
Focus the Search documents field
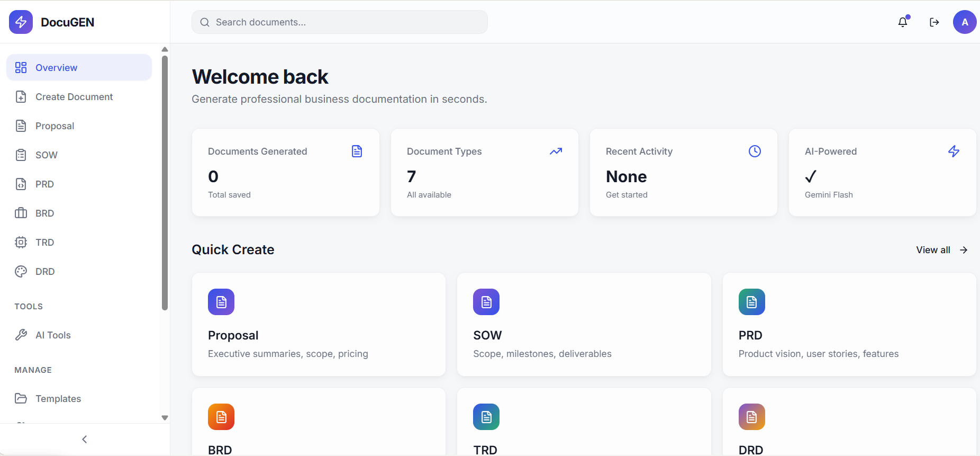pyautogui.click(x=340, y=22)
